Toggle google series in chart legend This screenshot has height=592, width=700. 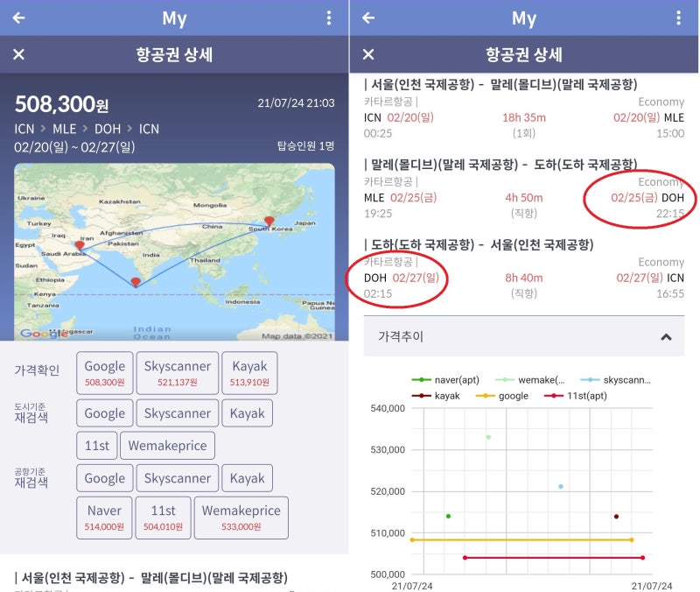[x=502, y=396]
